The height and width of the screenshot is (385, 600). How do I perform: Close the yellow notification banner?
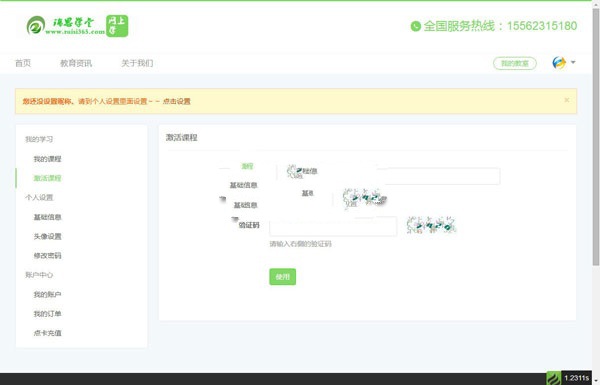(567, 100)
